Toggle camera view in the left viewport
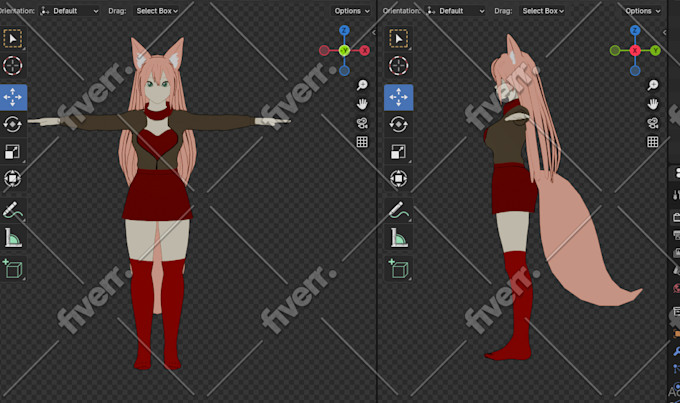680x403 pixels. click(362, 123)
